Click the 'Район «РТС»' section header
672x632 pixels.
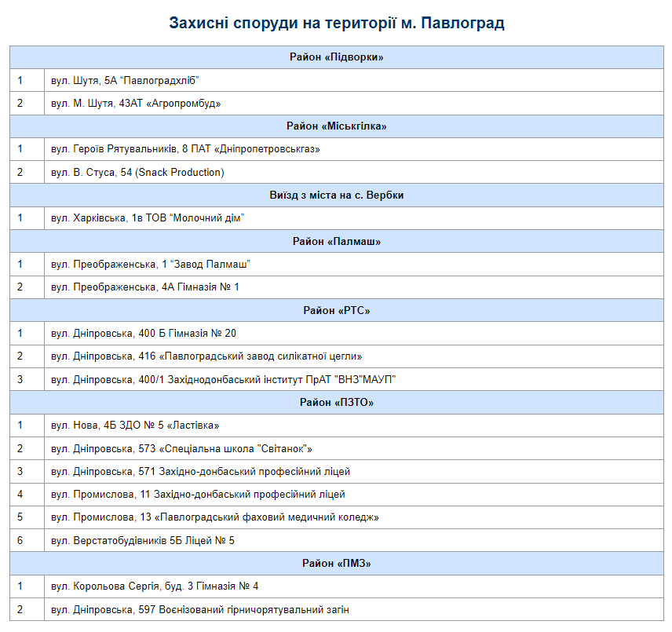pos(337,310)
